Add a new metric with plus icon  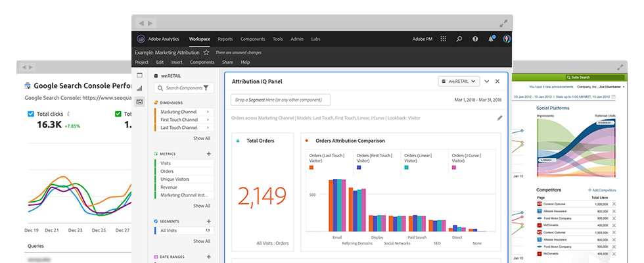[209, 154]
